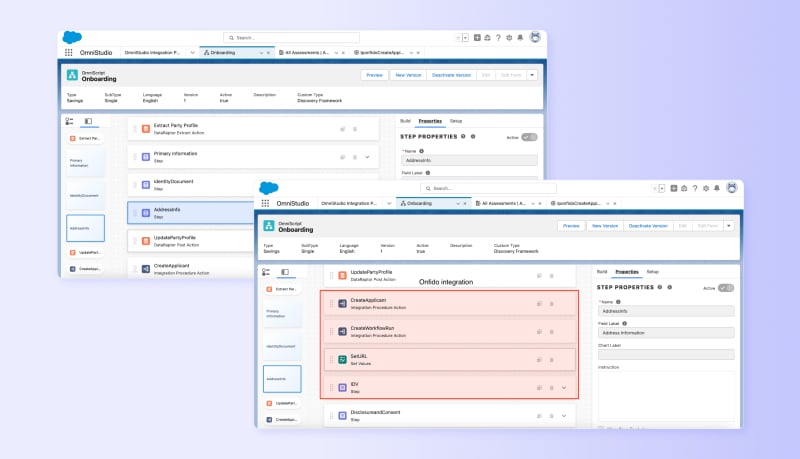Open All Assessments tab chevron in back window
The image size is (800, 459).
(x=336, y=53)
